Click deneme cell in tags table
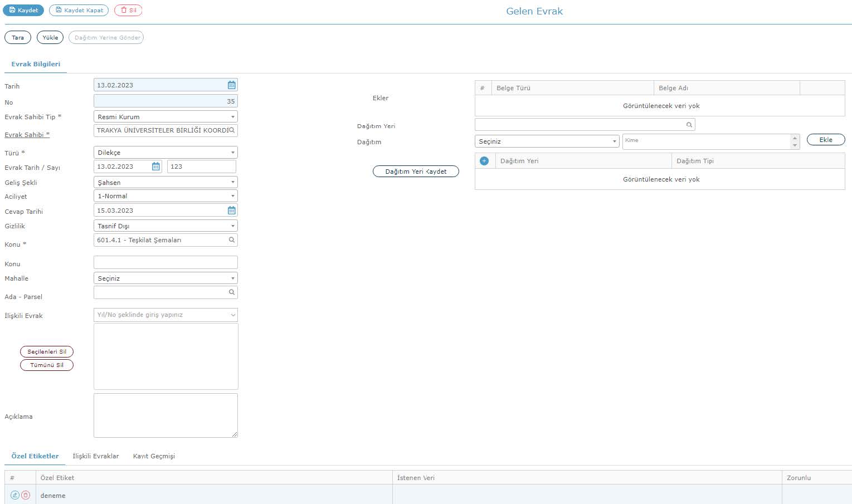 tap(214, 496)
